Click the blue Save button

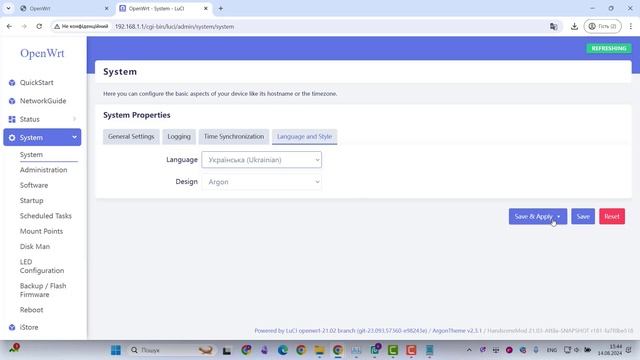(583, 216)
